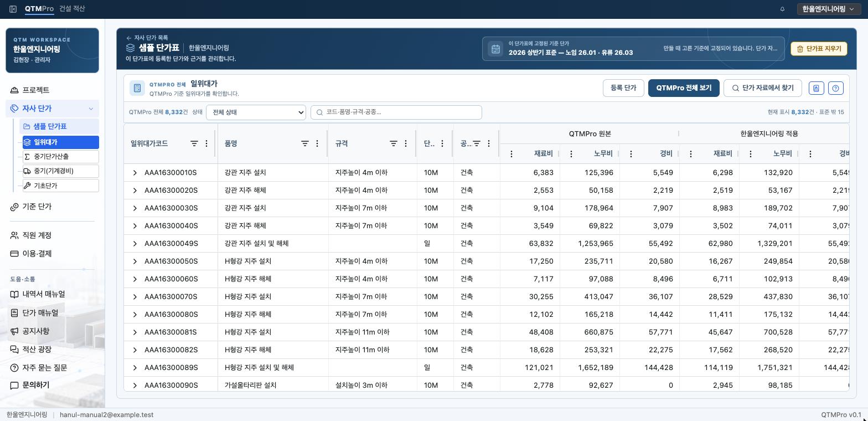Select QTMPro 전체 보기
This screenshot has width=868, height=421.
[x=684, y=88]
